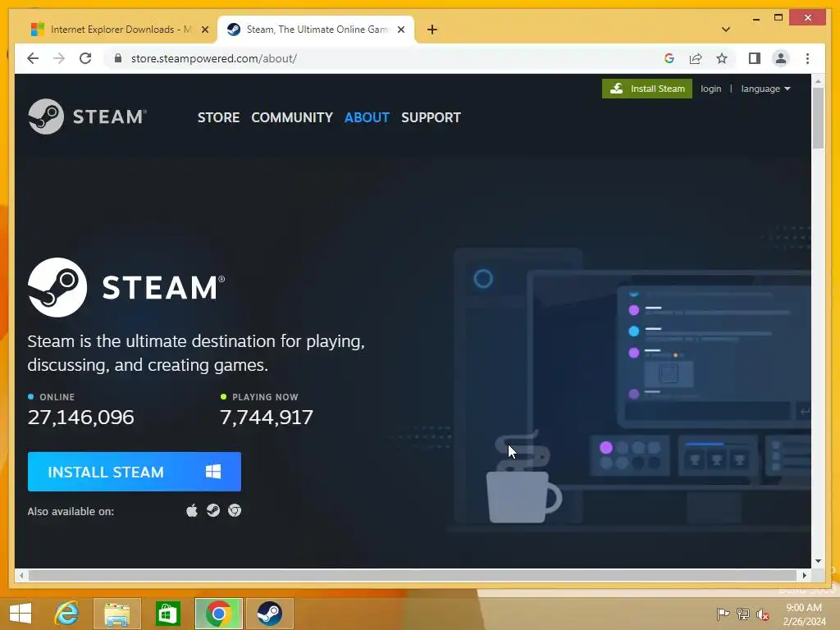Reload the current Steam page
The width and height of the screenshot is (840, 630).
85,58
